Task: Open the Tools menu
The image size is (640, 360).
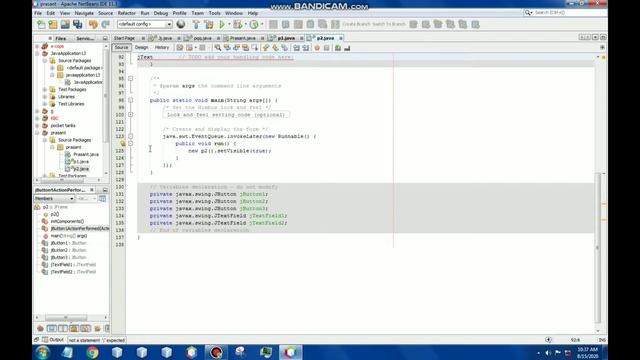Action: point(215,13)
